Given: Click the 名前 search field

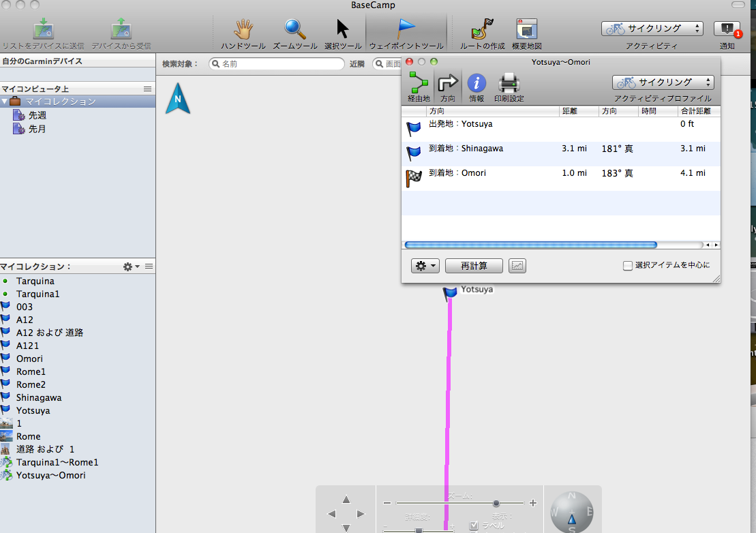Looking at the screenshot, I should [277, 63].
